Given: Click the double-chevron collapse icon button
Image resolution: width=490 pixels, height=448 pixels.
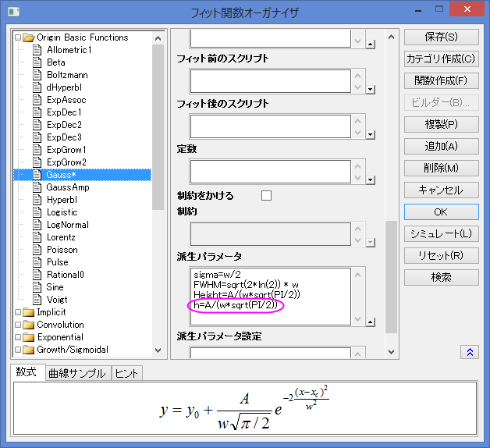Looking at the screenshot, I should point(470,352).
